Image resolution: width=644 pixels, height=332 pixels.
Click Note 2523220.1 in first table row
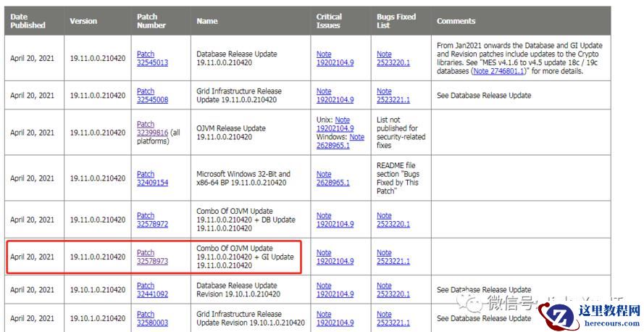(x=393, y=58)
